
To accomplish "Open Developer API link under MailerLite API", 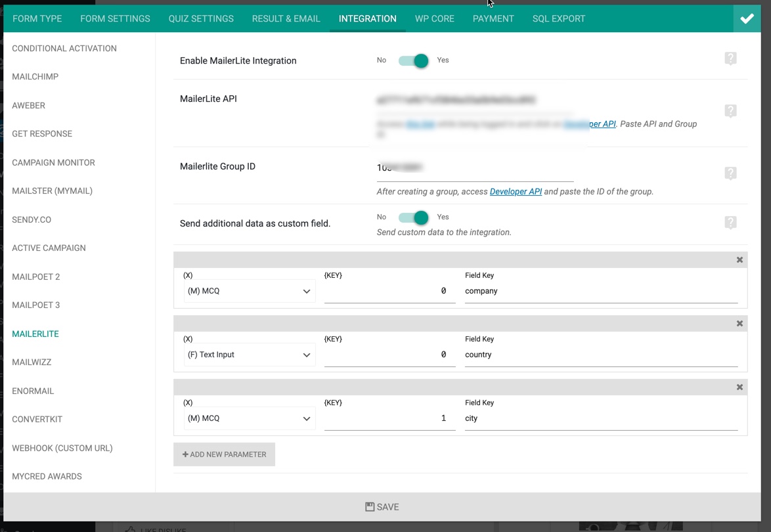I will pyautogui.click(x=590, y=124).
